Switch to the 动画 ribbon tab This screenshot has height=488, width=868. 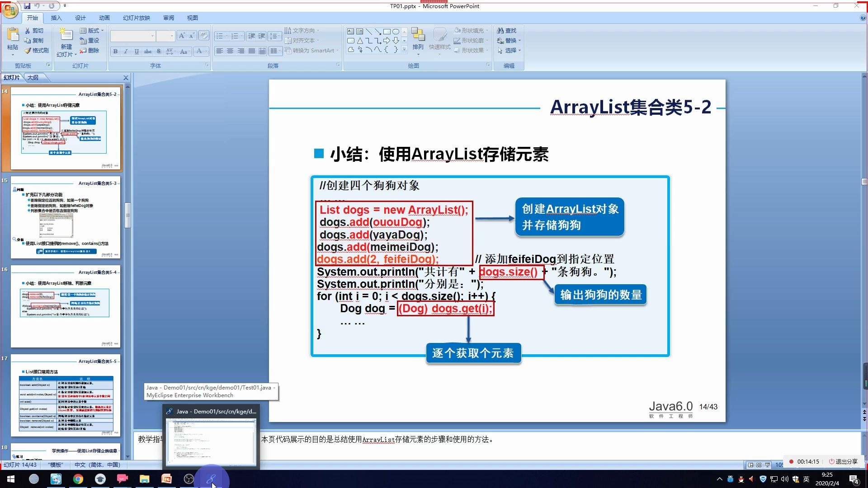pos(104,18)
